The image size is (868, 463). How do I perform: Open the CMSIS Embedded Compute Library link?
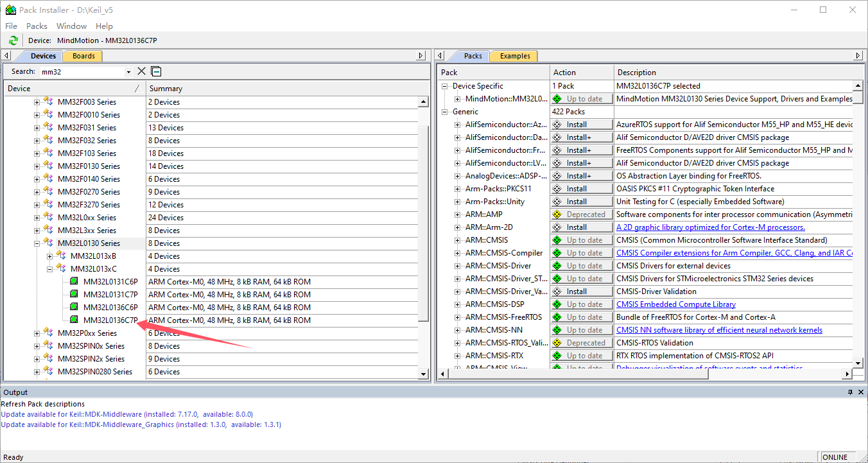(675, 304)
